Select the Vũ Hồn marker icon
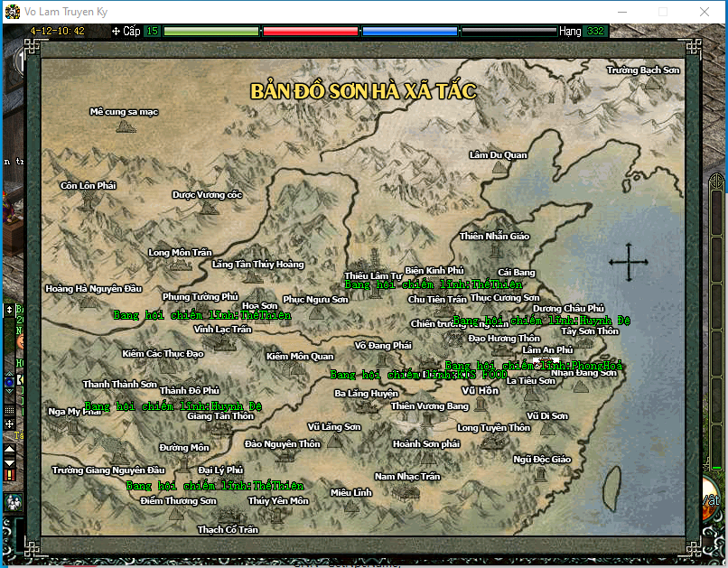Viewport: 728px width, 568px height. (481, 404)
